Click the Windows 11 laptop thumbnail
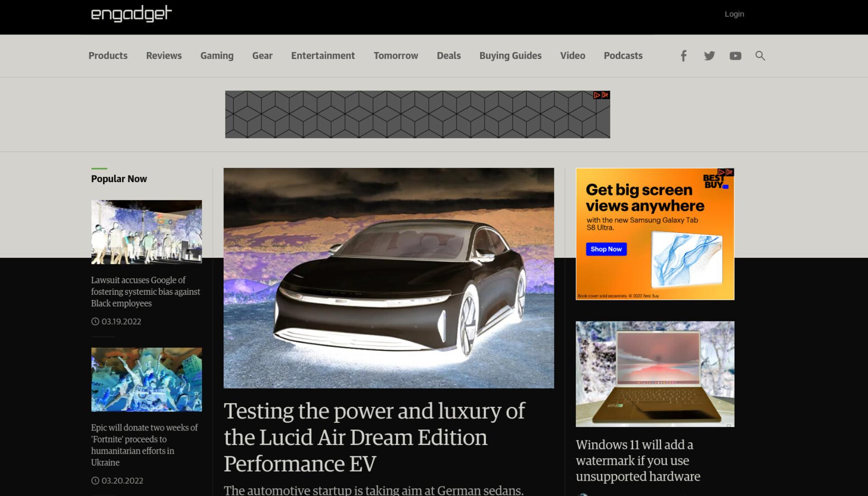Viewport: 868px width, 496px height. point(655,374)
